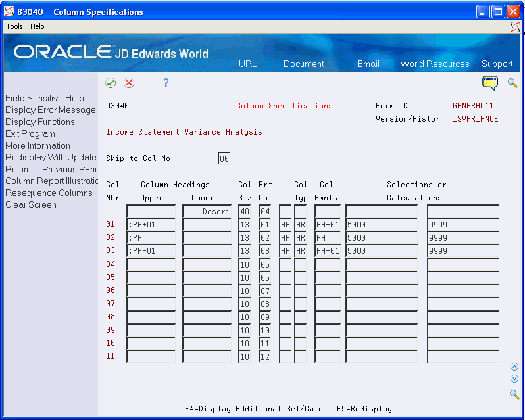Click Upper heading field containing :PA-01

click(151, 251)
